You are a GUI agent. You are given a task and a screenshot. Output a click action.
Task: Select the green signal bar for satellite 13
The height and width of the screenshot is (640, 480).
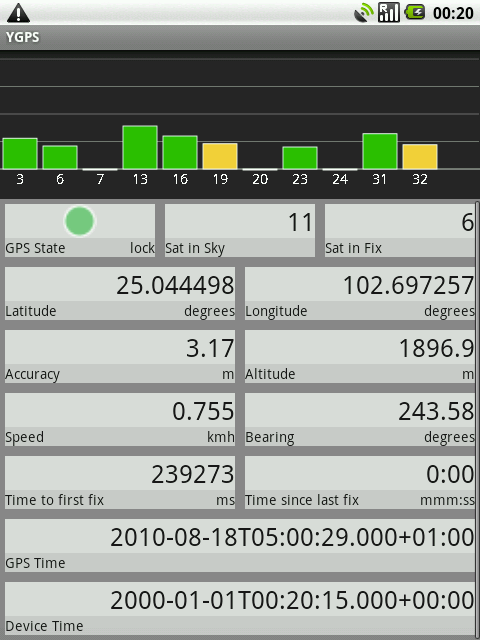click(140, 147)
